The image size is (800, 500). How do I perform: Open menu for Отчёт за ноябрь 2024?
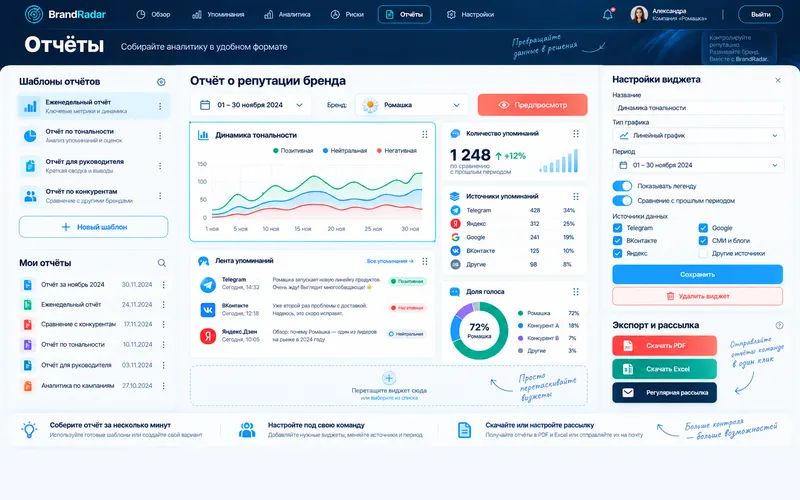click(x=164, y=285)
